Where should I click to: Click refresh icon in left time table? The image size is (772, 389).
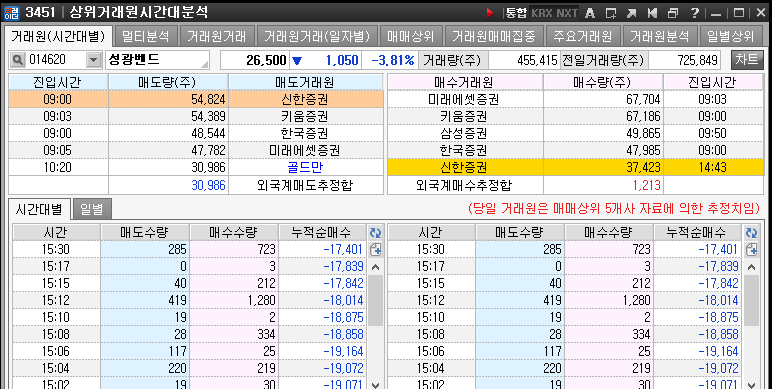tap(376, 232)
